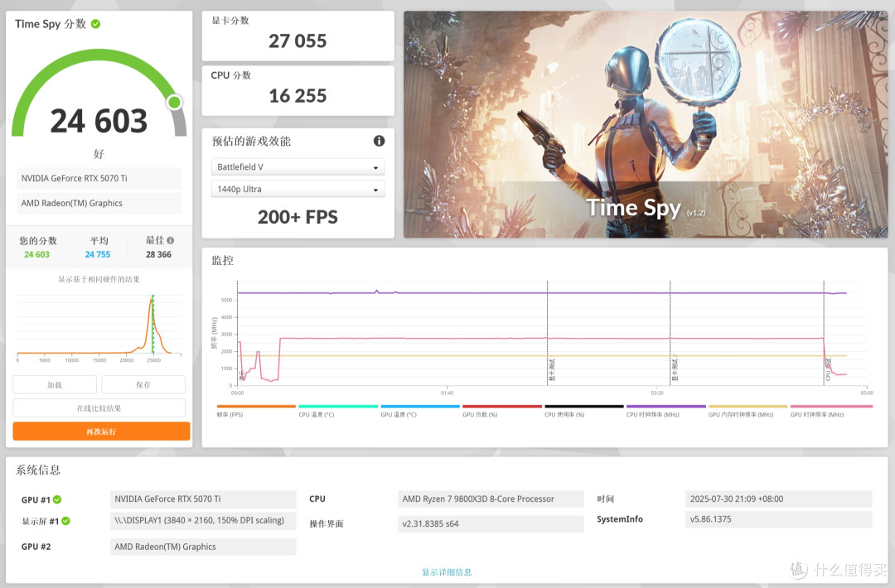Open the Battlefield V game dropdown

298,167
